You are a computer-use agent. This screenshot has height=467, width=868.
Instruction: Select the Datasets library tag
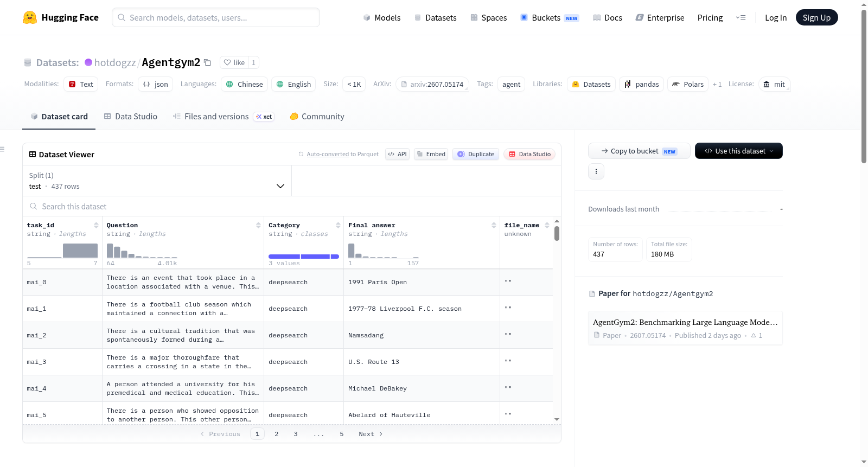point(591,84)
